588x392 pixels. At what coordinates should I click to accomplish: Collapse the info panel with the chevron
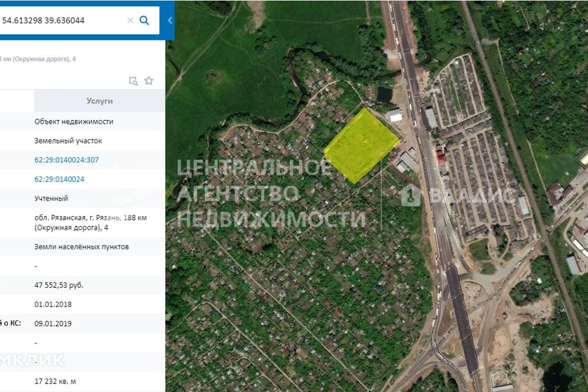170,20
